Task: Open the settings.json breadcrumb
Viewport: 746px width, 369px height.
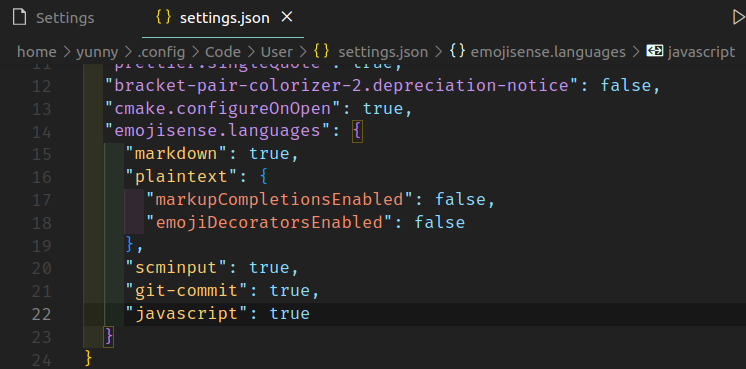Action: point(383,52)
